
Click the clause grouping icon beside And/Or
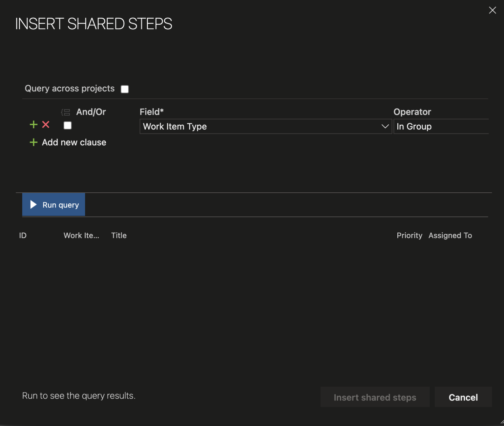pyautogui.click(x=65, y=112)
